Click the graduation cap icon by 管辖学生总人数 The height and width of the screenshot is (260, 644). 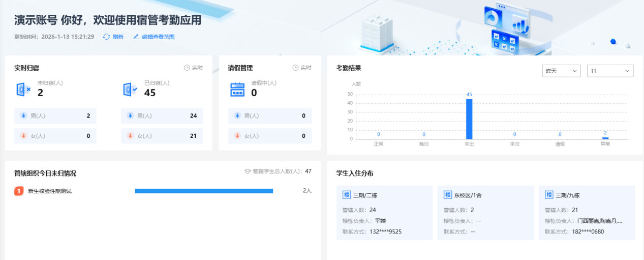[248, 171]
